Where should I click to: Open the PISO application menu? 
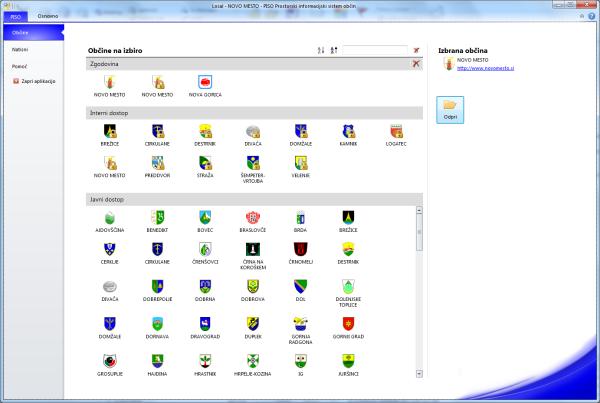pos(16,17)
